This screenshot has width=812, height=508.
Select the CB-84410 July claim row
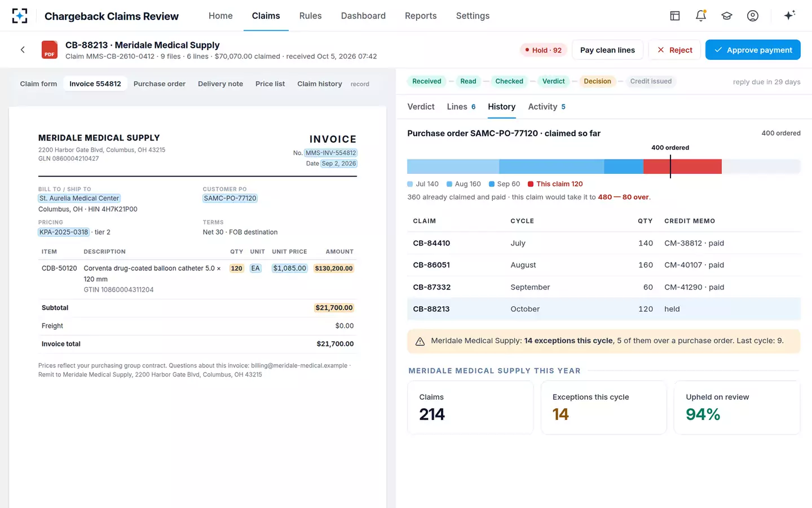coord(604,243)
